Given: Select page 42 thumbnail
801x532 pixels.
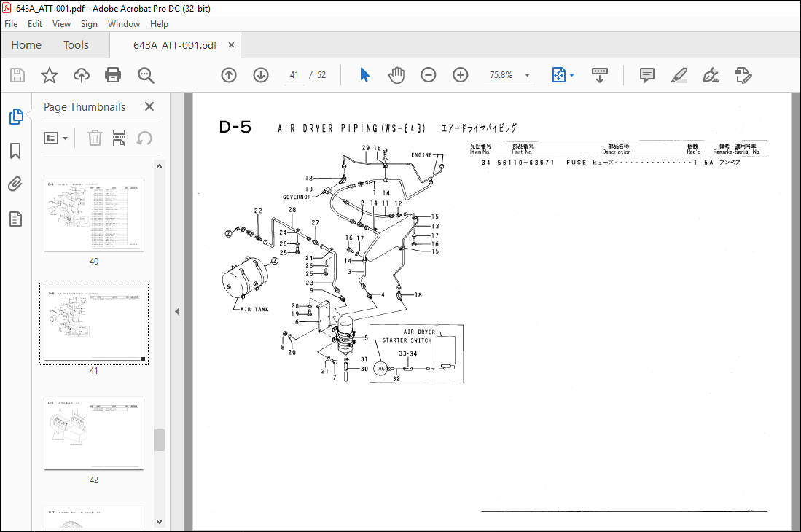Looking at the screenshot, I should [94, 433].
